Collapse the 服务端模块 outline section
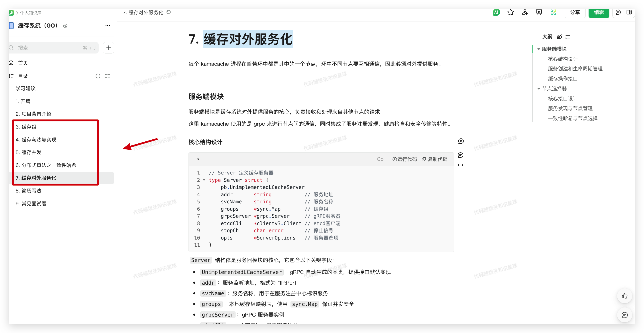 [x=538, y=49]
